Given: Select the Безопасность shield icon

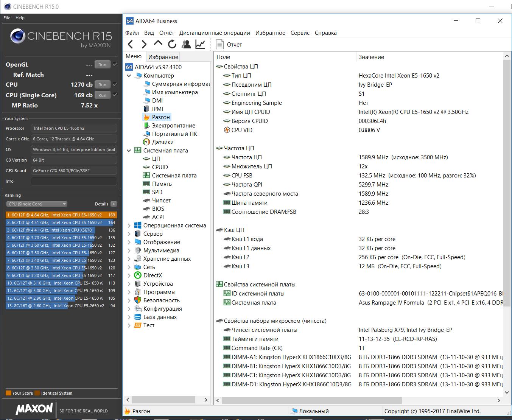Looking at the screenshot, I should [x=138, y=300].
